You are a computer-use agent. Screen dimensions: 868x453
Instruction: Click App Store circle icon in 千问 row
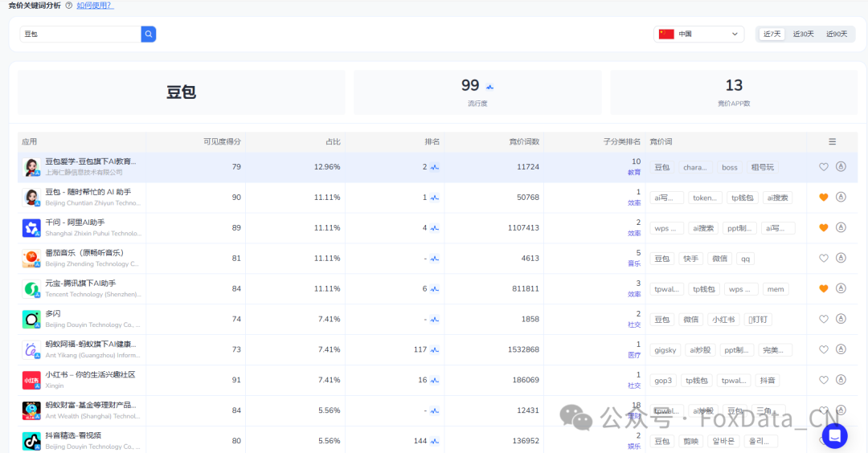[841, 227]
